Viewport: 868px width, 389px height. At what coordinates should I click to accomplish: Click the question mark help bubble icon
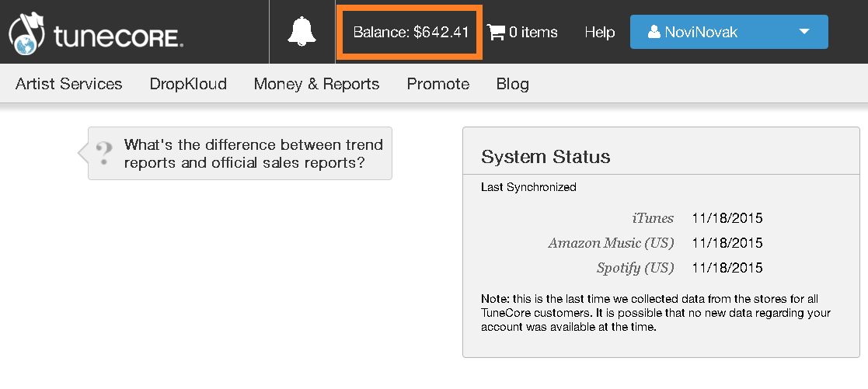(x=103, y=152)
